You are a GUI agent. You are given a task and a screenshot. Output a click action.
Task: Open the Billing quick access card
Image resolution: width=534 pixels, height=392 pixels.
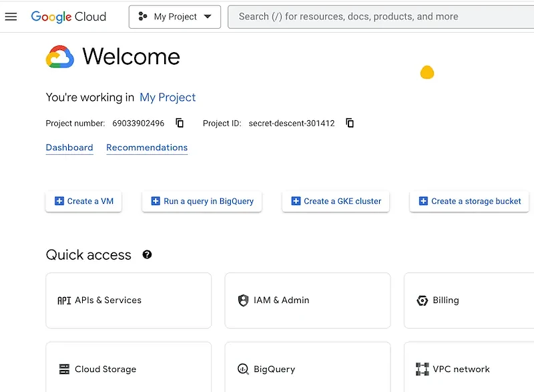pos(469,301)
